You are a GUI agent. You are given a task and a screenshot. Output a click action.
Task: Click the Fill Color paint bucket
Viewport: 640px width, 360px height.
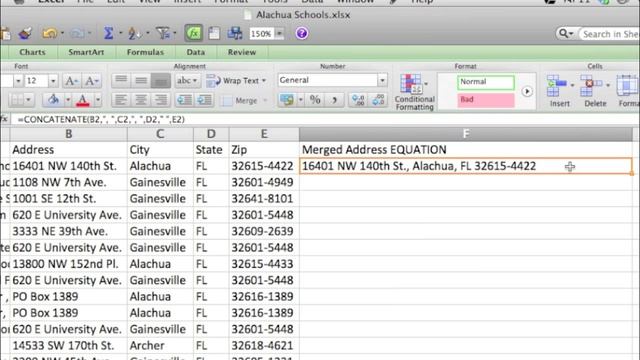pyautogui.click(x=53, y=100)
